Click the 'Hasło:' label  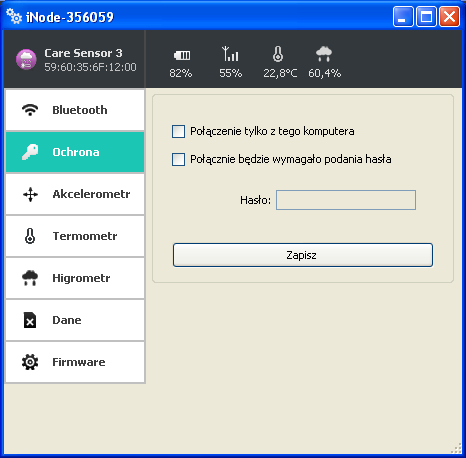(x=255, y=200)
